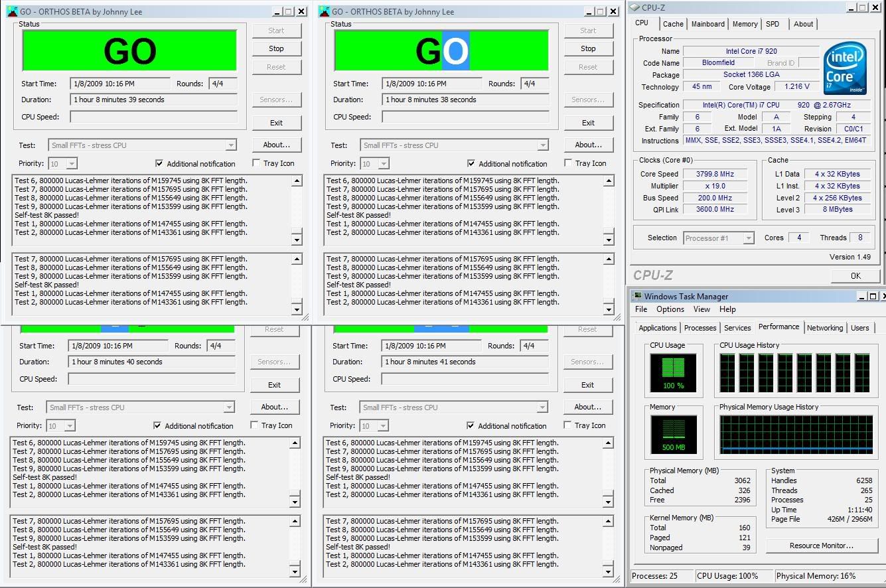This screenshot has height=588, width=886.
Task: Click the CPU-Z title bar icon
Action: 634,7
